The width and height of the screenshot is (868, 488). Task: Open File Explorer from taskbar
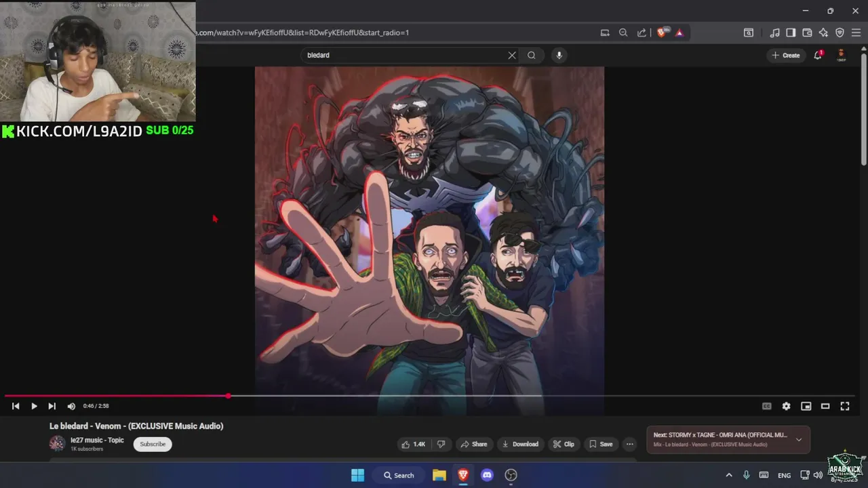[439, 475]
